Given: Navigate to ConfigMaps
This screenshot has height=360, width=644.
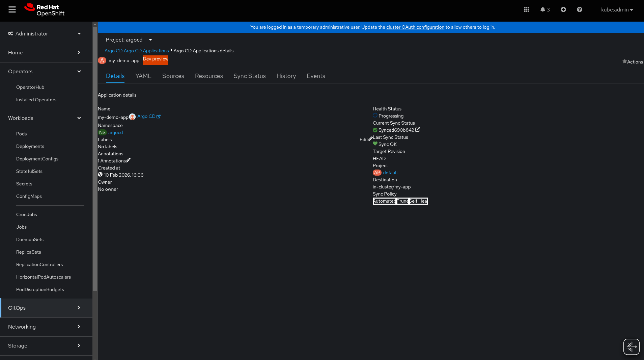Looking at the screenshot, I should [29, 196].
